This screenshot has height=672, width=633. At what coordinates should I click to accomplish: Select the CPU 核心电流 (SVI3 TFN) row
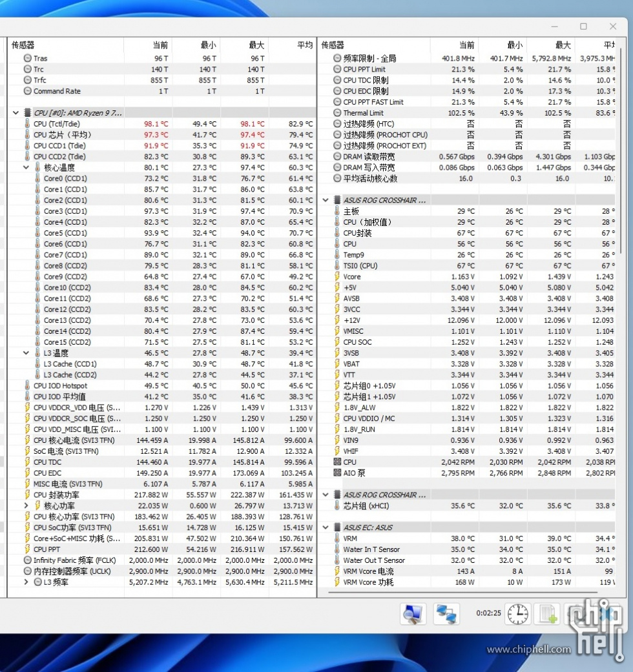click(161, 440)
